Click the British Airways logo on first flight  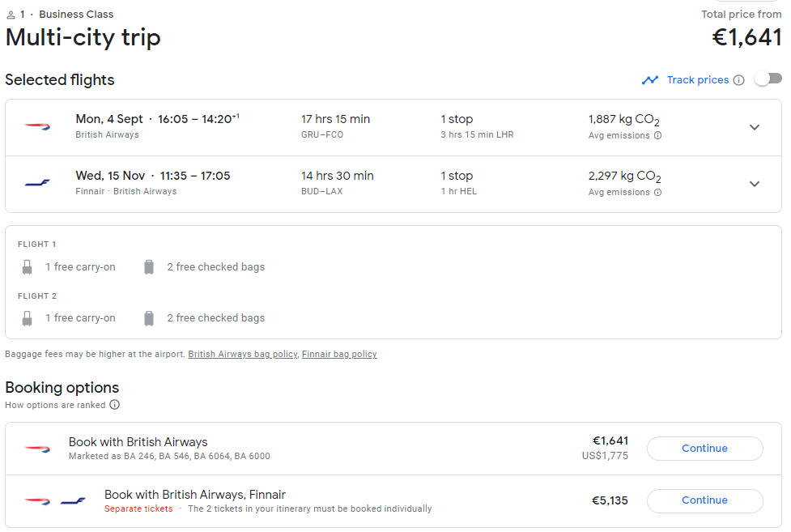point(38,126)
